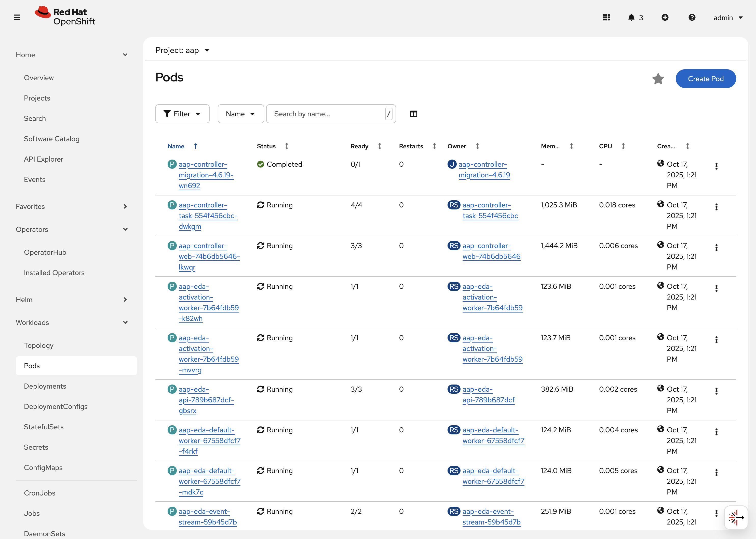This screenshot has width=756, height=539.
Task: Open the Filter dropdown
Action: tap(182, 114)
